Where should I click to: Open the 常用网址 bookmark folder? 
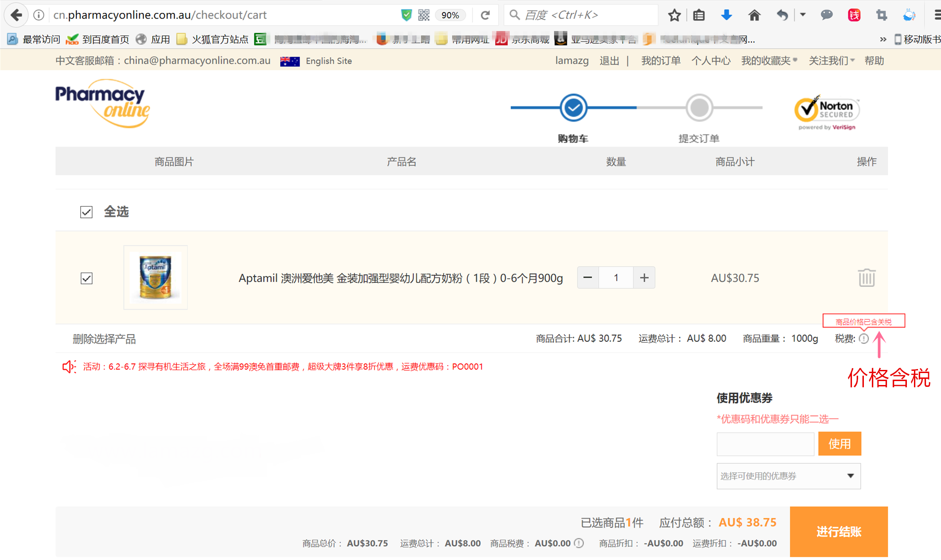coord(462,39)
